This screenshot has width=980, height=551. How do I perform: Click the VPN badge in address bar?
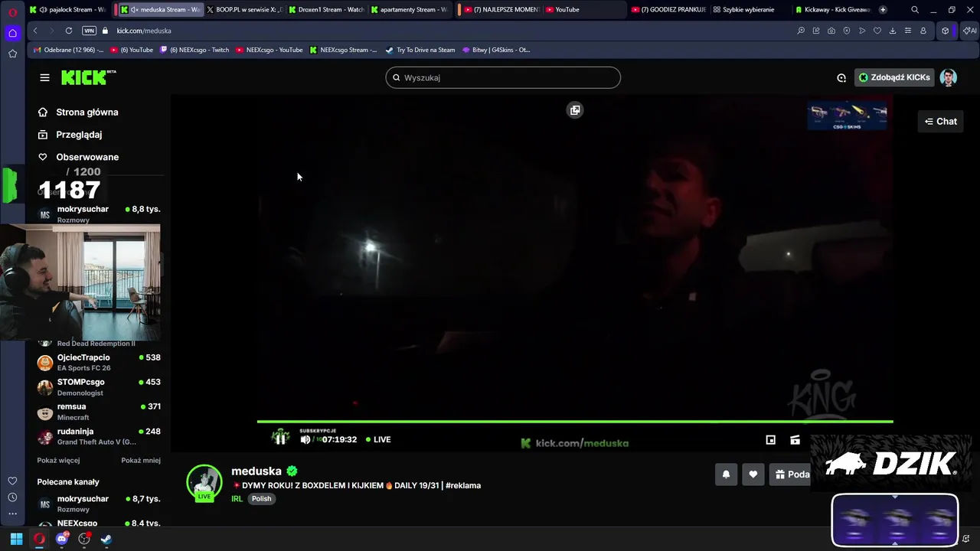coord(89,31)
